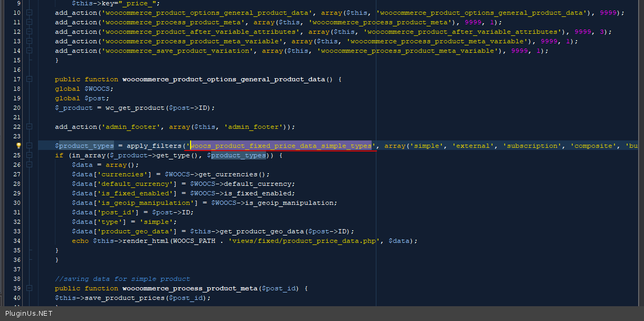Click the apply_filters function call
Screen dimensions: 644x321
tap(154, 146)
